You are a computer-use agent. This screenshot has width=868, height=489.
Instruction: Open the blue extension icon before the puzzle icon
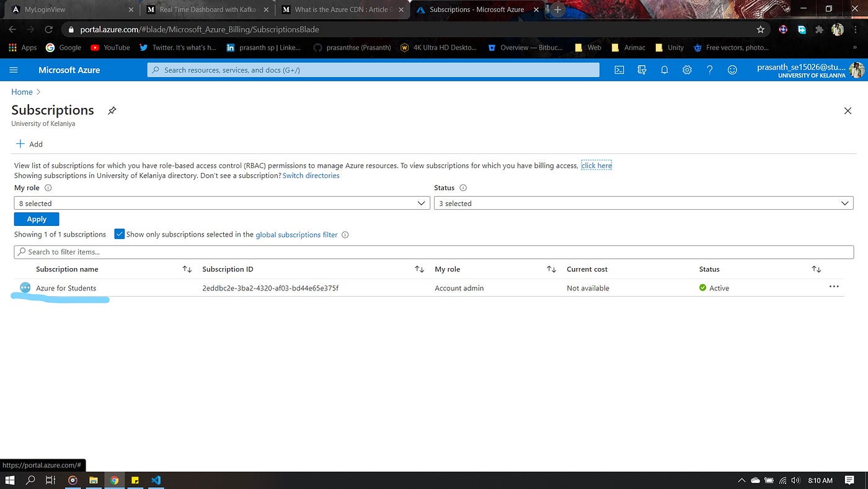pyautogui.click(x=802, y=29)
